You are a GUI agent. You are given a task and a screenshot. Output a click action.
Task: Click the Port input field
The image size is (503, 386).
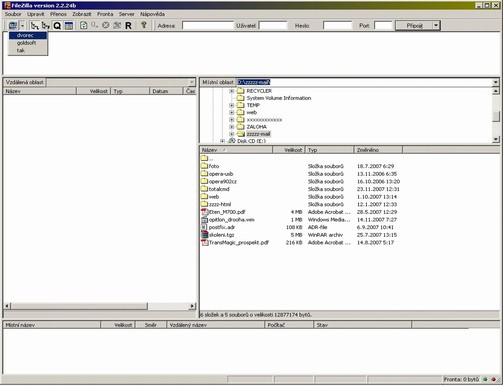pyautogui.click(x=383, y=26)
